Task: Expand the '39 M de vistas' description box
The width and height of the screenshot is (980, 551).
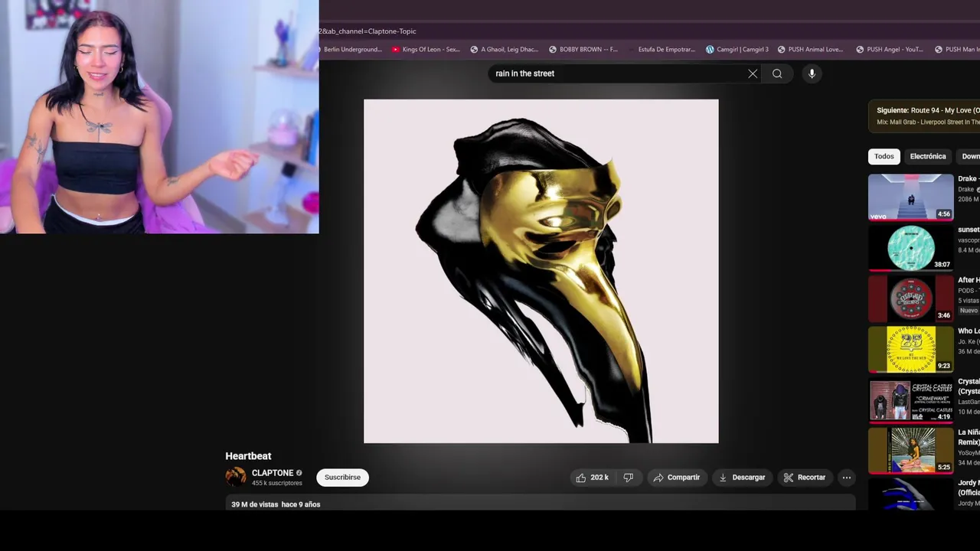Action: [541, 503]
